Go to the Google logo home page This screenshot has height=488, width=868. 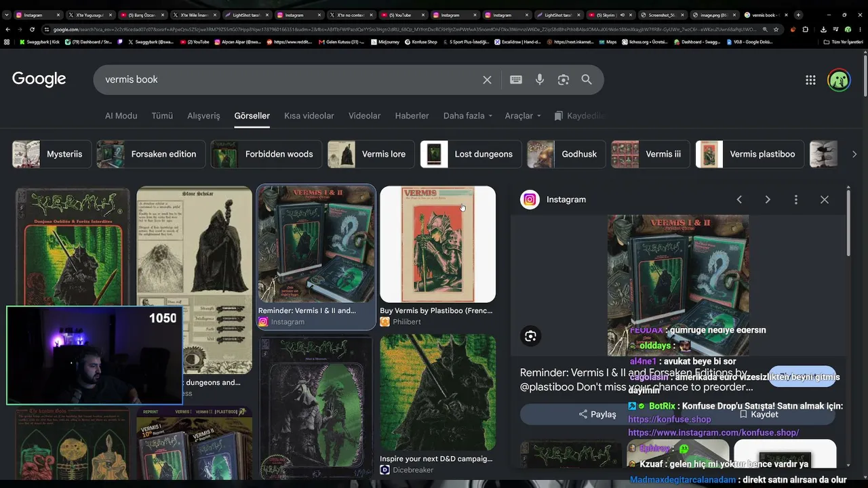(39, 79)
